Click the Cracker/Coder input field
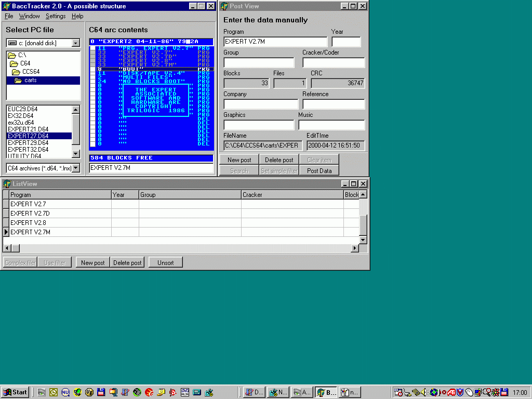Screen dimensions: 532x399 (x=334, y=63)
